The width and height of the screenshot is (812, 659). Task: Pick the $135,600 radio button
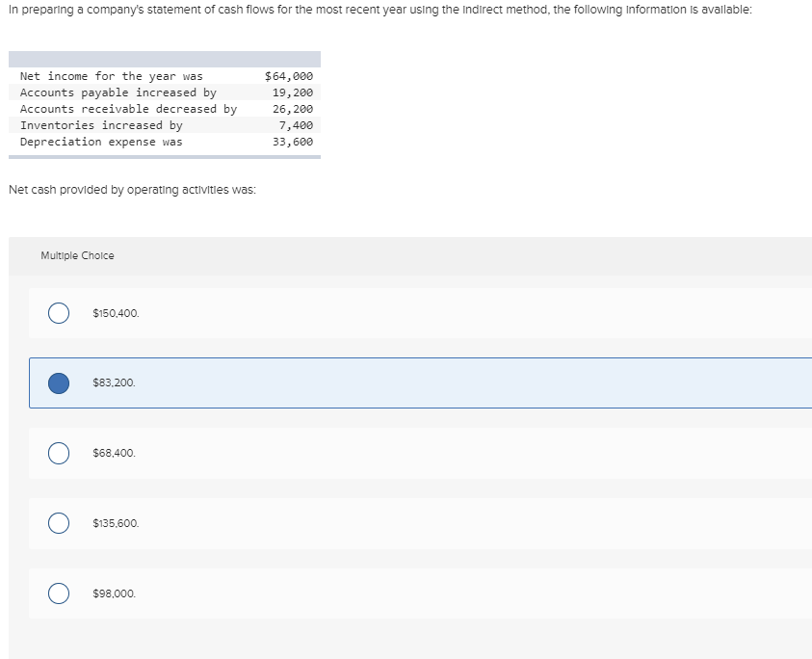pyautogui.click(x=59, y=523)
